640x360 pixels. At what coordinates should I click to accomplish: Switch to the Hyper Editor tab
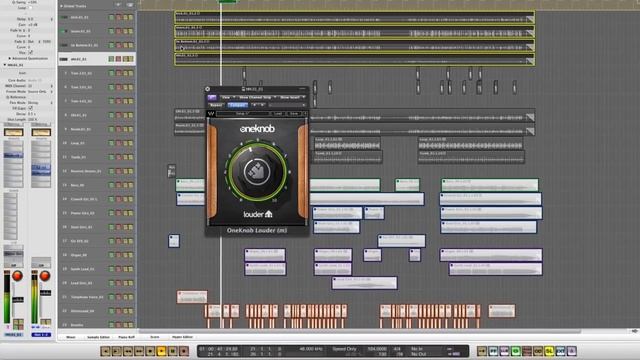pyautogui.click(x=182, y=337)
